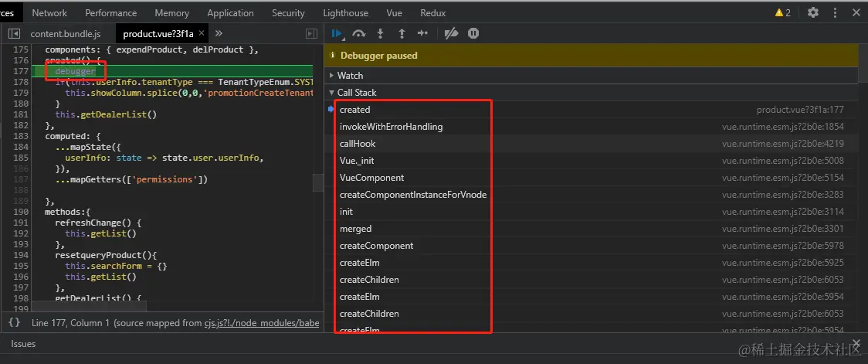Open the Security tab
868x364 pixels.
(288, 12)
